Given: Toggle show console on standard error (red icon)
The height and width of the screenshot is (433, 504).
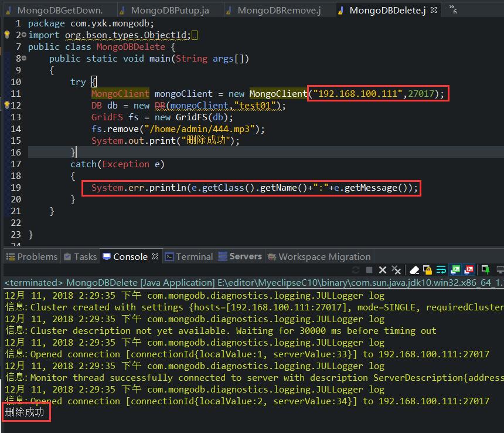Looking at the screenshot, I should pos(469,269).
